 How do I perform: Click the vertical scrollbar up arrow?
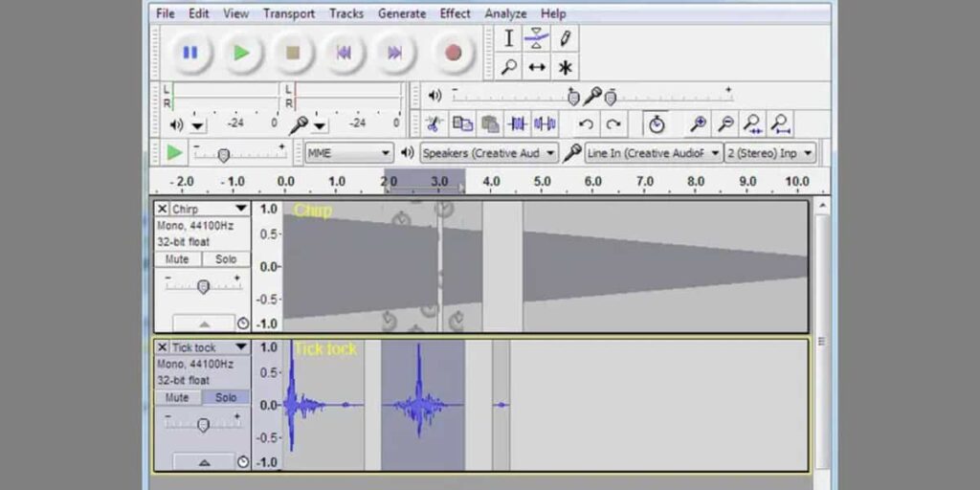(x=822, y=205)
